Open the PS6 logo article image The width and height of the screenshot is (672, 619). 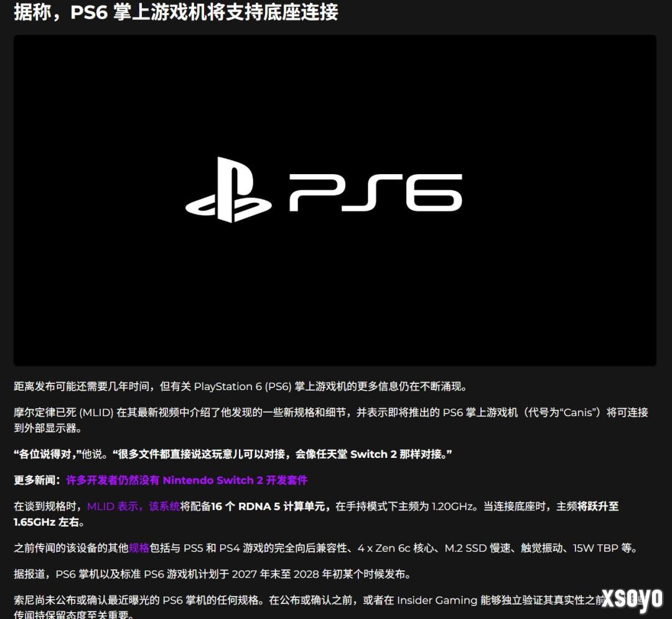pyautogui.click(x=335, y=200)
